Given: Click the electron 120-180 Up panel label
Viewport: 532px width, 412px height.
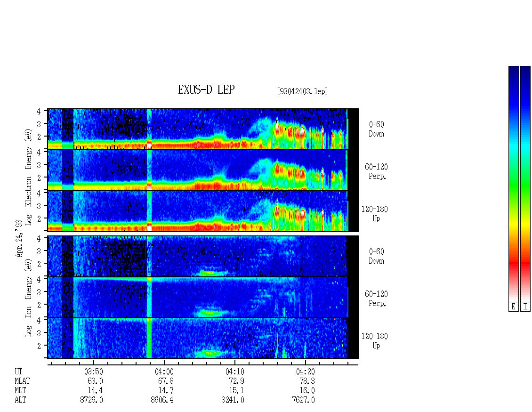Looking at the screenshot, I should coord(375,214).
